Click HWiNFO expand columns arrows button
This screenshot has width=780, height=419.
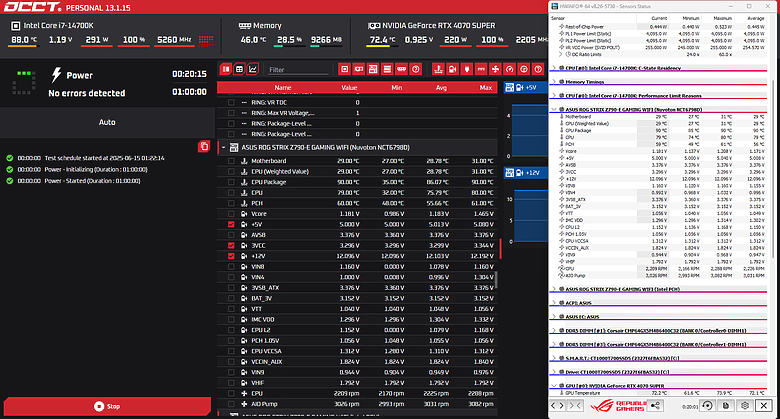pos(557,406)
